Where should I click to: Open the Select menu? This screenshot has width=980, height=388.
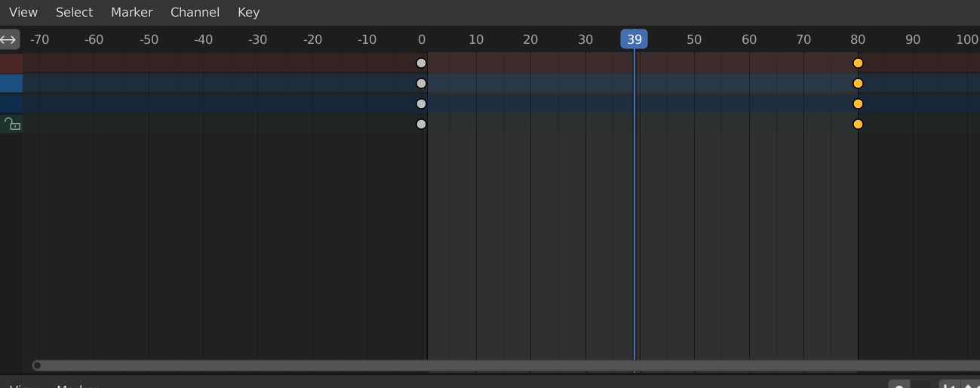click(74, 12)
